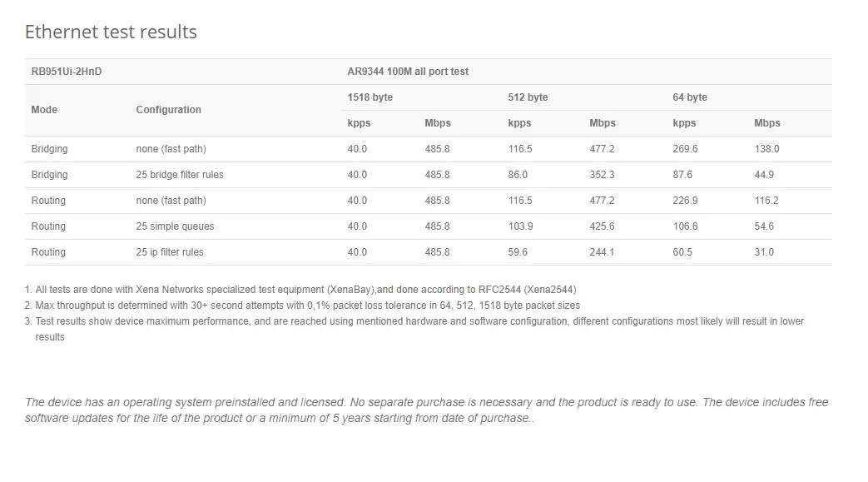Click the 25 bridge filter rules cell
This screenshot has width=868, height=482.
[x=180, y=175]
